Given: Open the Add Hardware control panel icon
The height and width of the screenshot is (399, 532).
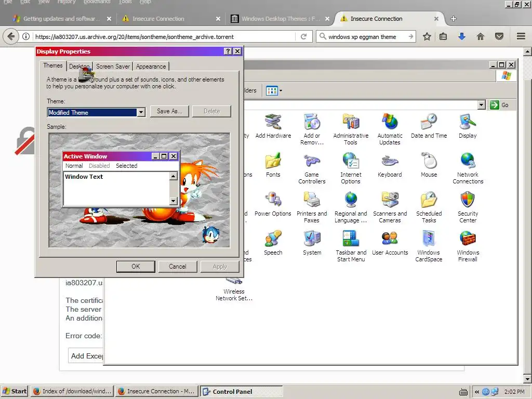Looking at the screenshot, I should tap(273, 126).
